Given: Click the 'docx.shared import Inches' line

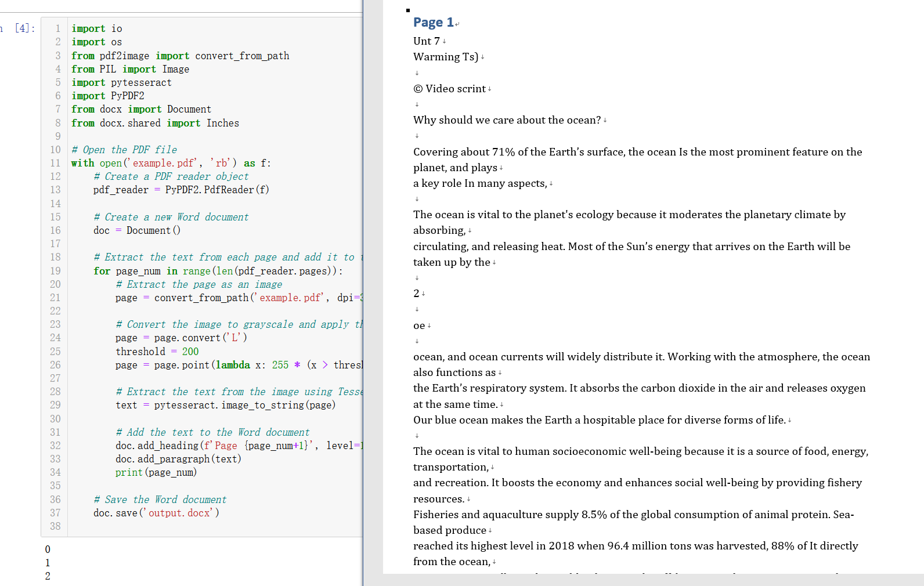Looking at the screenshot, I should tap(155, 123).
